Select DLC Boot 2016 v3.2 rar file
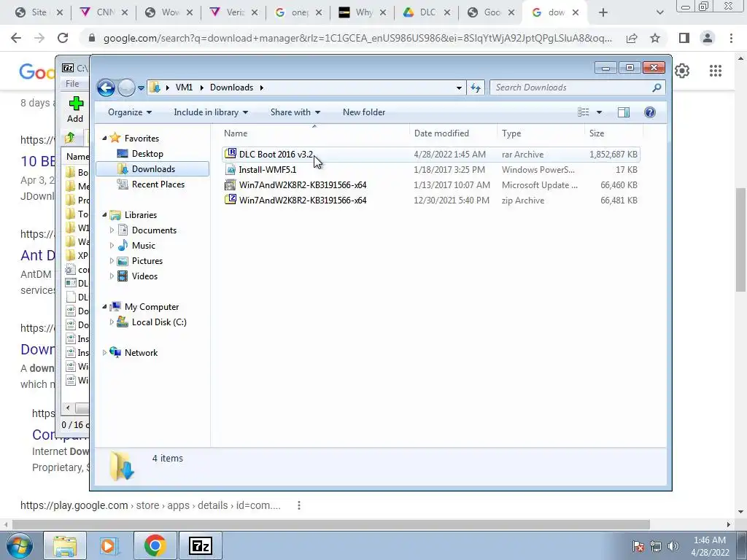Image resolution: width=747 pixels, height=560 pixels. (430, 155)
